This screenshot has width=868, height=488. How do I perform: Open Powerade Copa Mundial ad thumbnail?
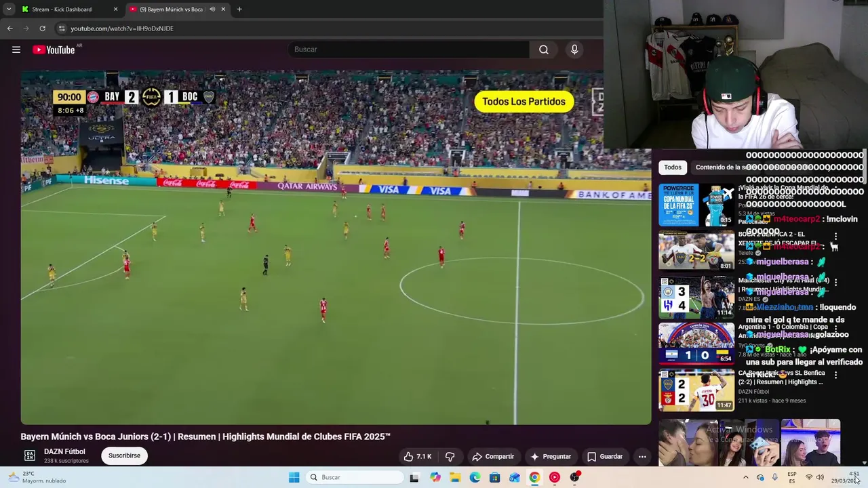click(696, 205)
